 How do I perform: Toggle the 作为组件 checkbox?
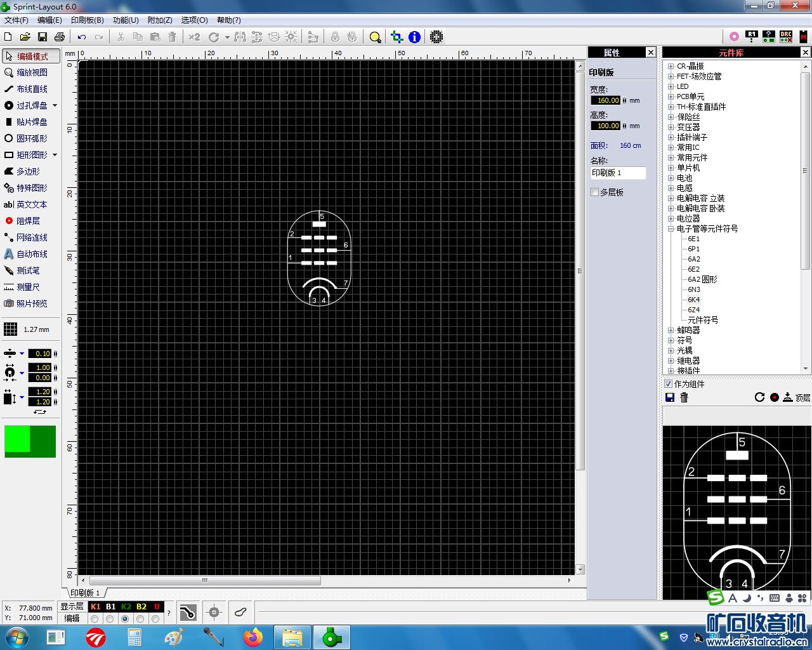(668, 384)
